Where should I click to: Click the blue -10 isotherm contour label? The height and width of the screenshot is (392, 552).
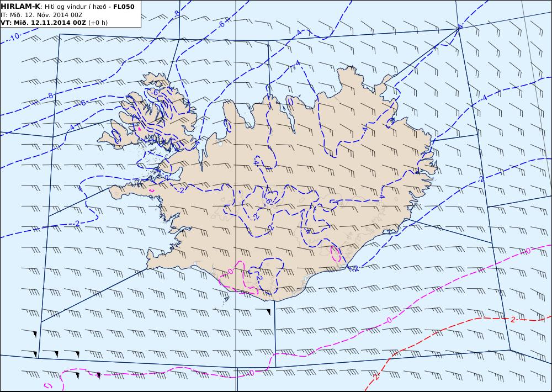click(13, 37)
